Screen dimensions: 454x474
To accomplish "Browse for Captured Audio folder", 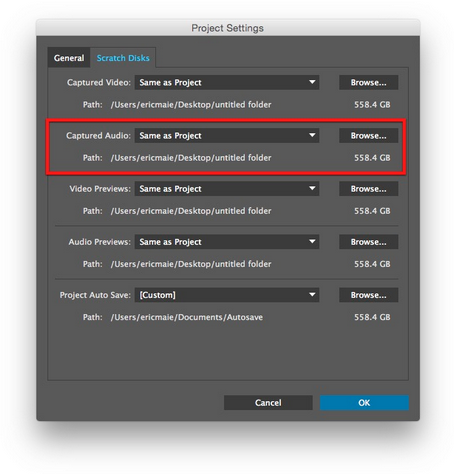I will (368, 136).
